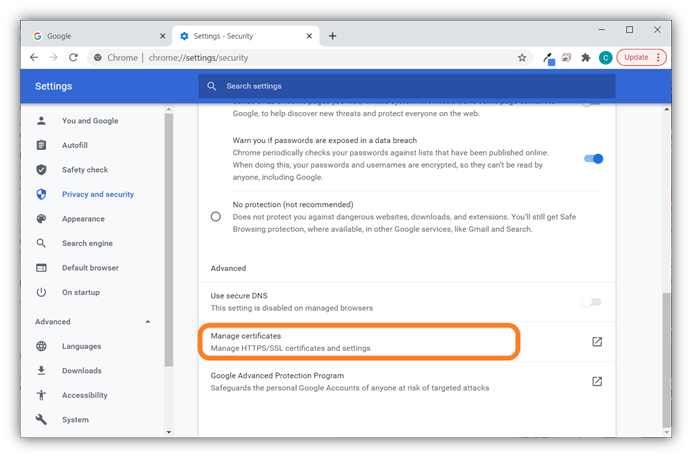
Task: Open the Autofill settings section
Action: 75,145
